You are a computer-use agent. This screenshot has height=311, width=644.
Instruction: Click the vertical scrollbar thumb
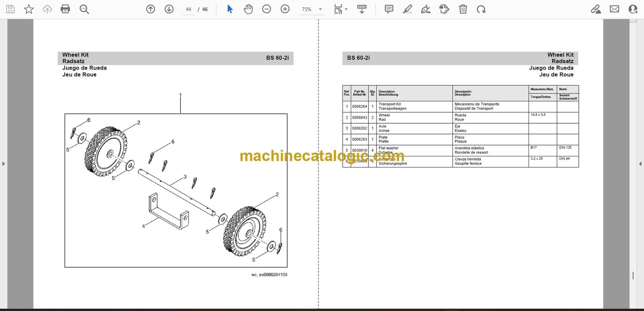coord(633,275)
